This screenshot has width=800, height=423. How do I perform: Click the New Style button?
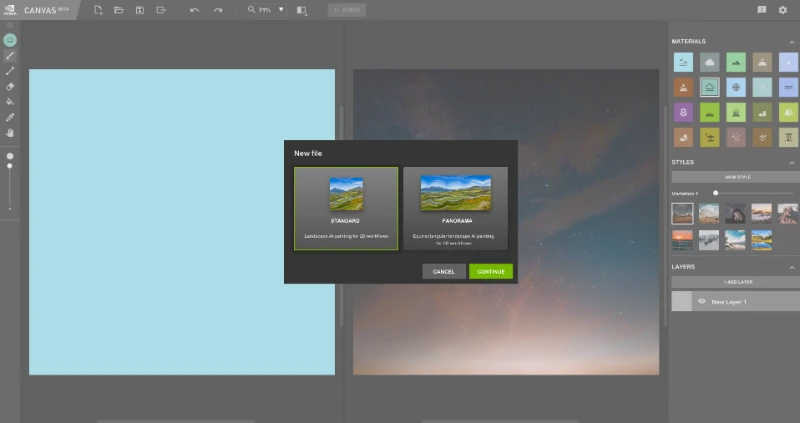pyautogui.click(x=736, y=177)
